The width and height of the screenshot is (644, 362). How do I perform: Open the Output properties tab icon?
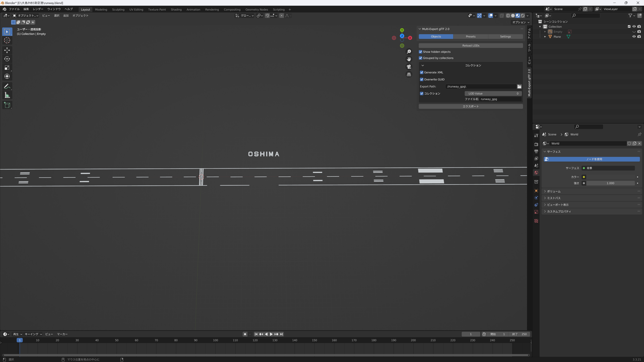[536, 151]
